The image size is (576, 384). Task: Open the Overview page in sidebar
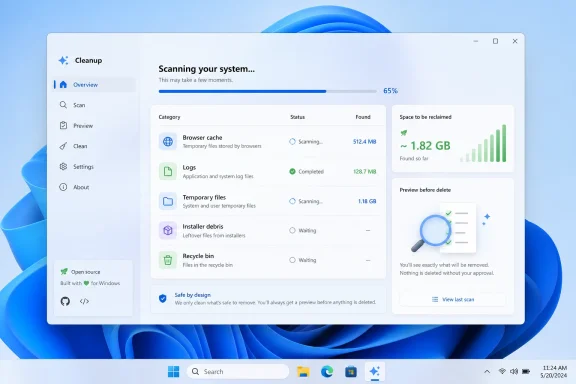tap(94, 85)
